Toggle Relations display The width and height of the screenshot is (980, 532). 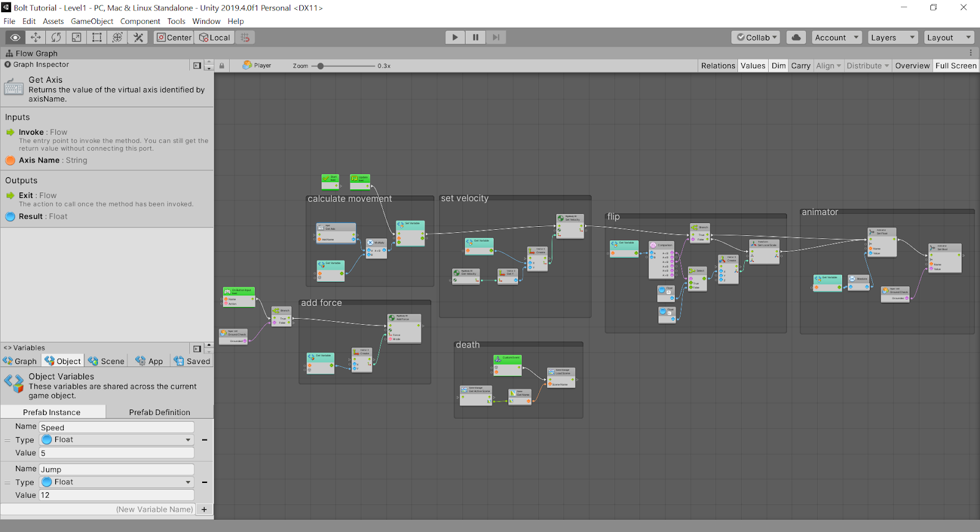(x=718, y=66)
